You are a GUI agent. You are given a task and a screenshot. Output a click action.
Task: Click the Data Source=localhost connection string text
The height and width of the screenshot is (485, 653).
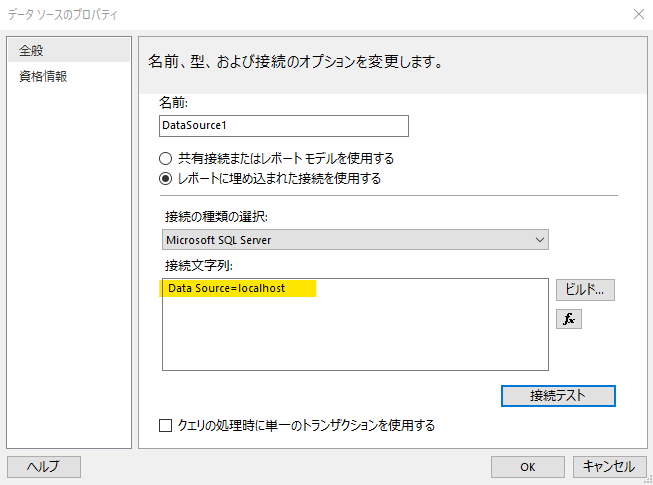[227, 288]
